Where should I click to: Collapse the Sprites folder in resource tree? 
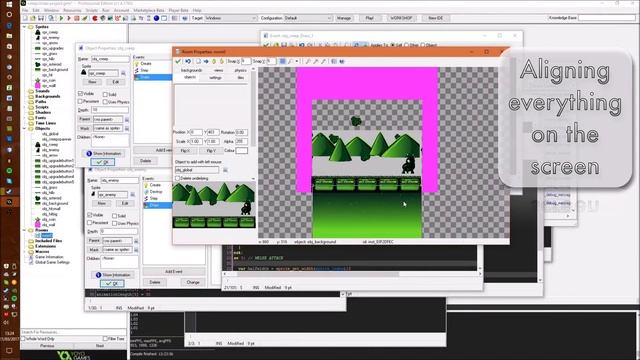pyautogui.click(x=25, y=27)
